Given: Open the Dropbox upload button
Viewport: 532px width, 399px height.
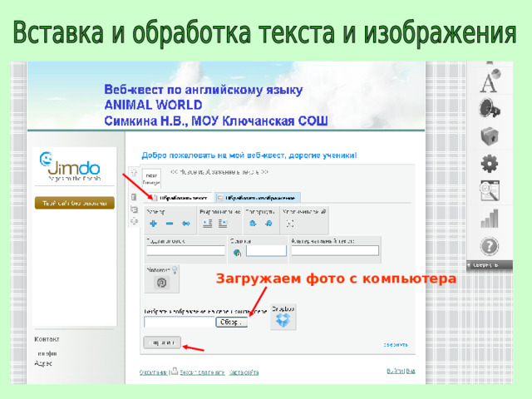Looking at the screenshot, I should 283,317.
